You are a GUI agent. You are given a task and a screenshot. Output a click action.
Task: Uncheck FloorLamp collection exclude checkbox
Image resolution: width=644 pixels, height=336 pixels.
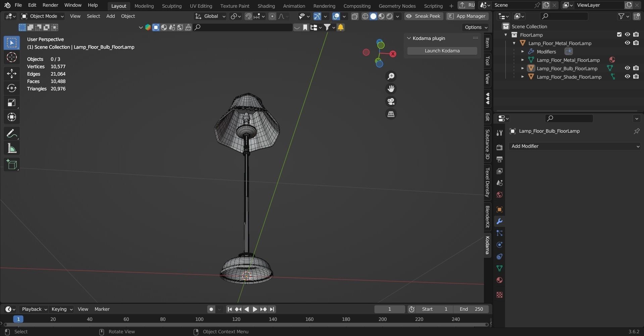coord(619,35)
